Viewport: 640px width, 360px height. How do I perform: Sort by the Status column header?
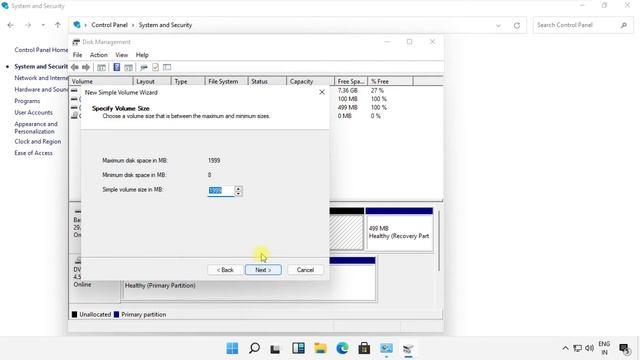pos(267,81)
